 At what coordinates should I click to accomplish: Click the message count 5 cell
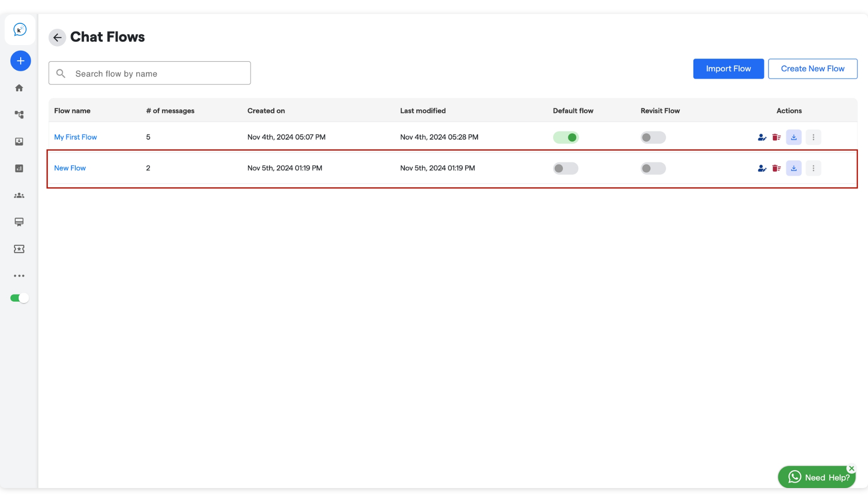click(x=148, y=137)
